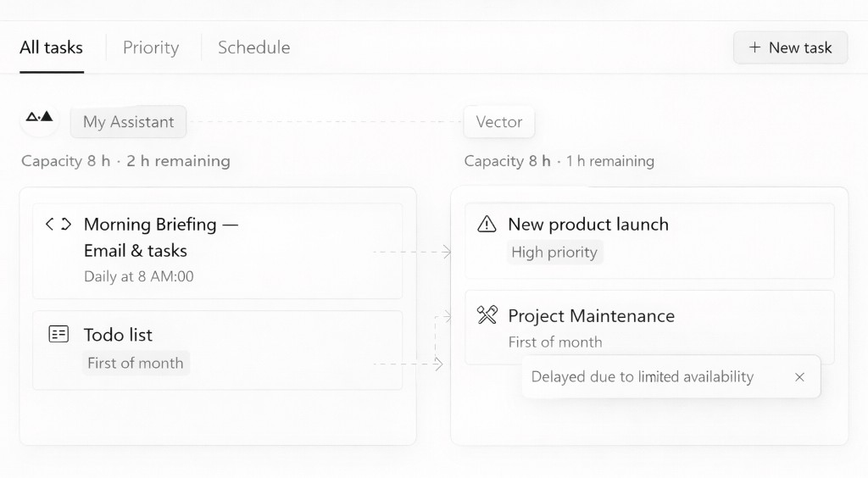Image resolution: width=868 pixels, height=478 pixels.
Task: Select the Vector label
Action: [498, 122]
